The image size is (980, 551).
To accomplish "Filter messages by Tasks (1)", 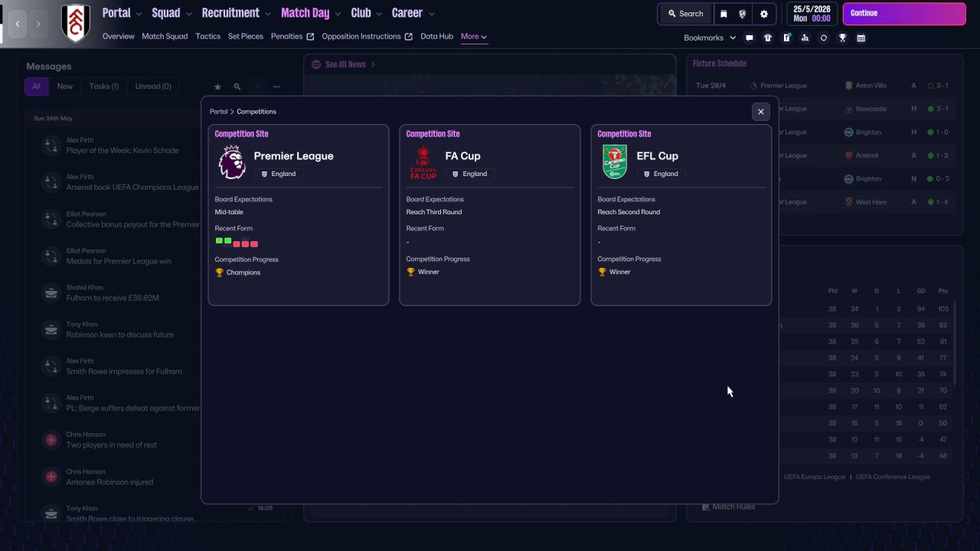I will [x=104, y=86].
